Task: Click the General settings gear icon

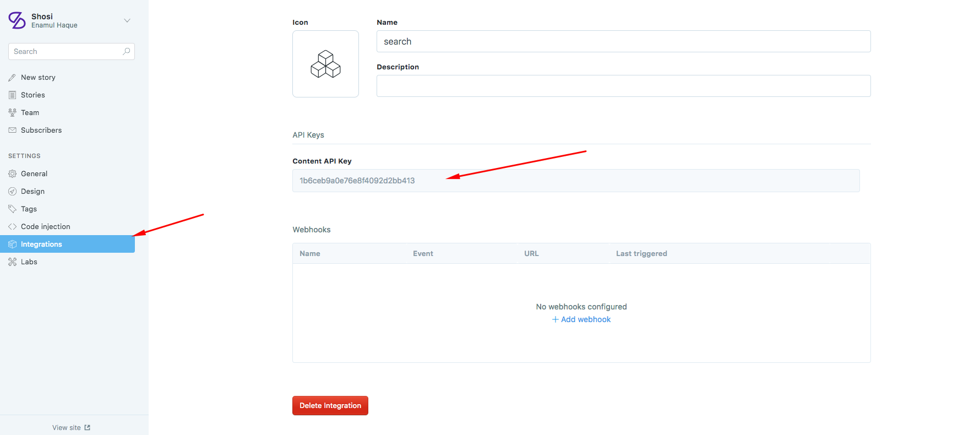Action: 12,174
